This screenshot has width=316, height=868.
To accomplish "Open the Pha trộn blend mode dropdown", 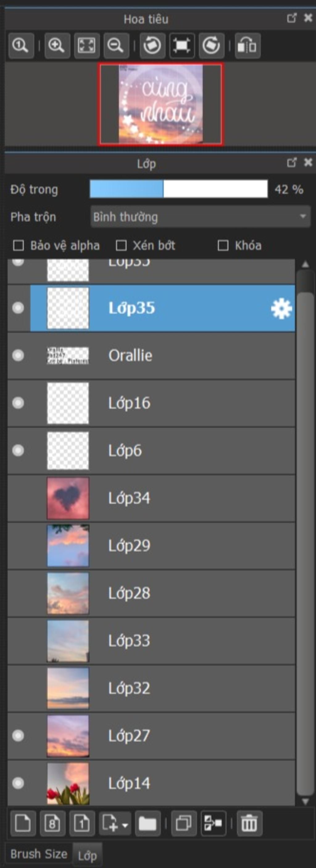I will pyautogui.click(x=200, y=217).
